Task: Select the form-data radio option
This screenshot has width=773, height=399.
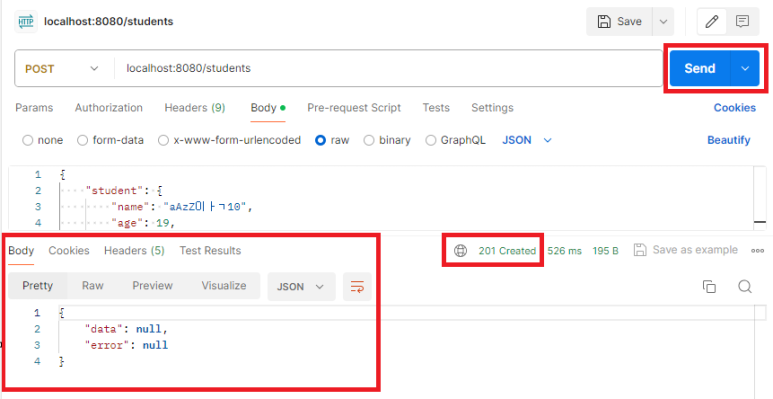Action: pyautogui.click(x=82, y=141)
